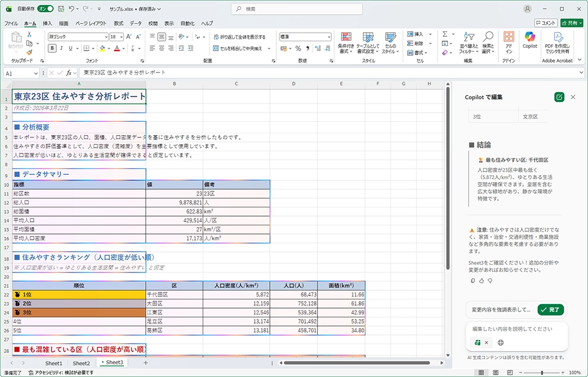Click the 共有 share button

click(x=572, y=23)
